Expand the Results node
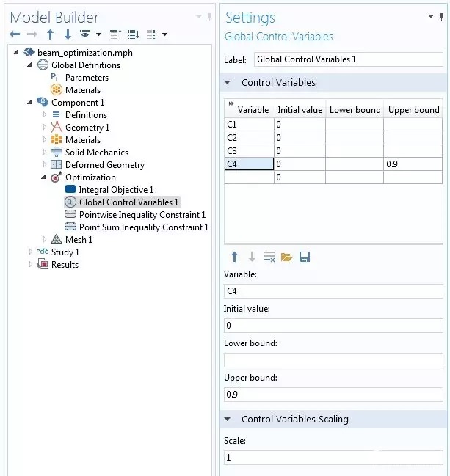 30,264
